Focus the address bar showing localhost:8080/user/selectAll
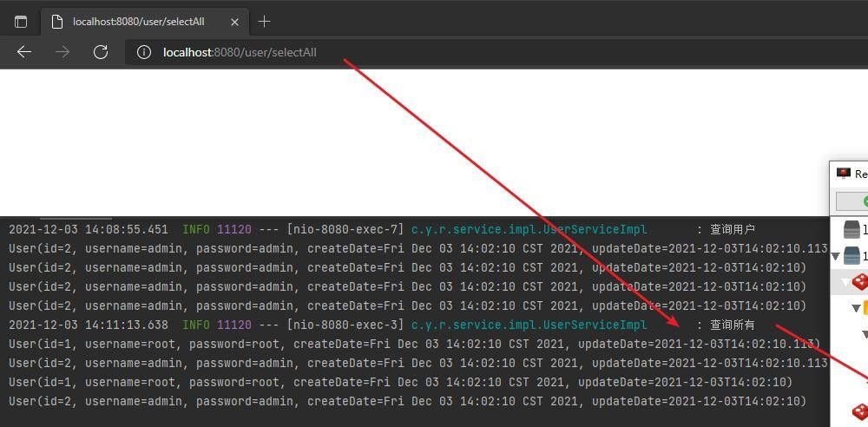The image size is (868, 427). pos(434,52)
